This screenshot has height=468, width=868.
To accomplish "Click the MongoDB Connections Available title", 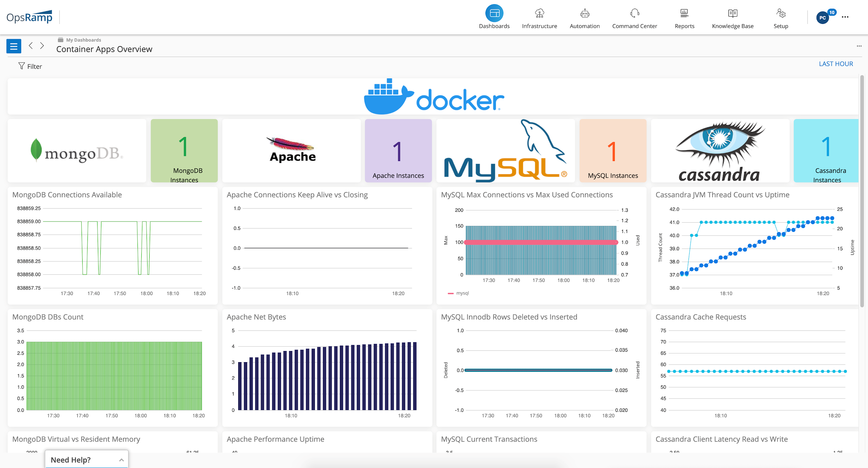I will tap(67, 195).
